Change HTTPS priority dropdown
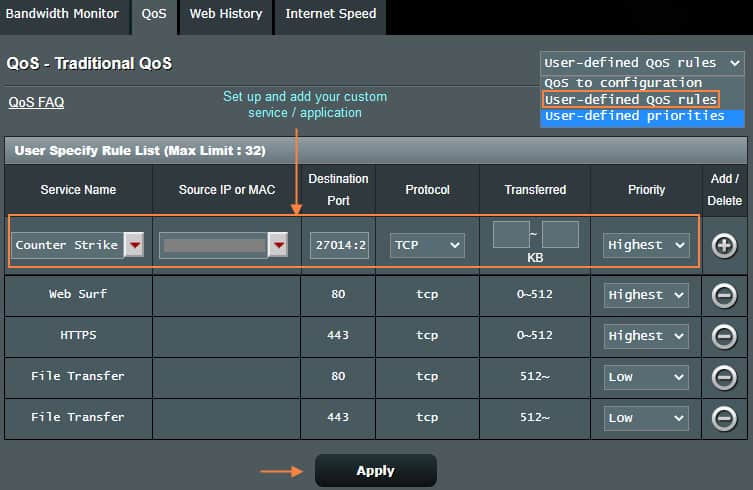 (x=646, y=336)
